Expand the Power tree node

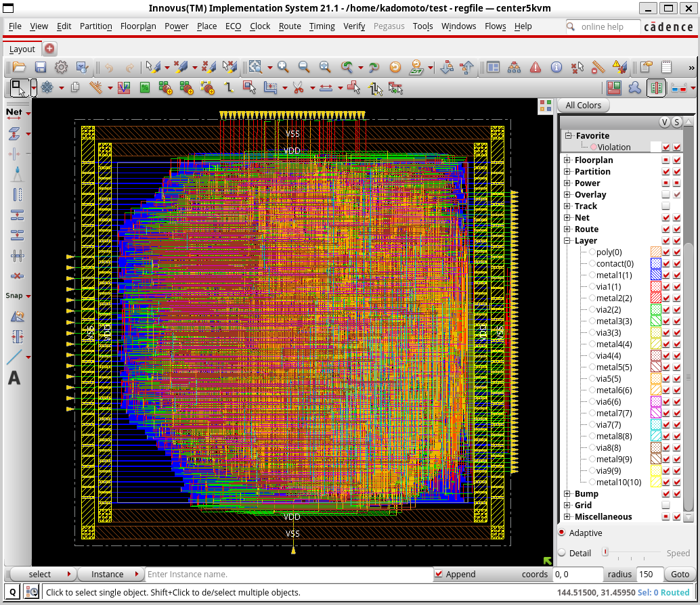tap(567, 183)
